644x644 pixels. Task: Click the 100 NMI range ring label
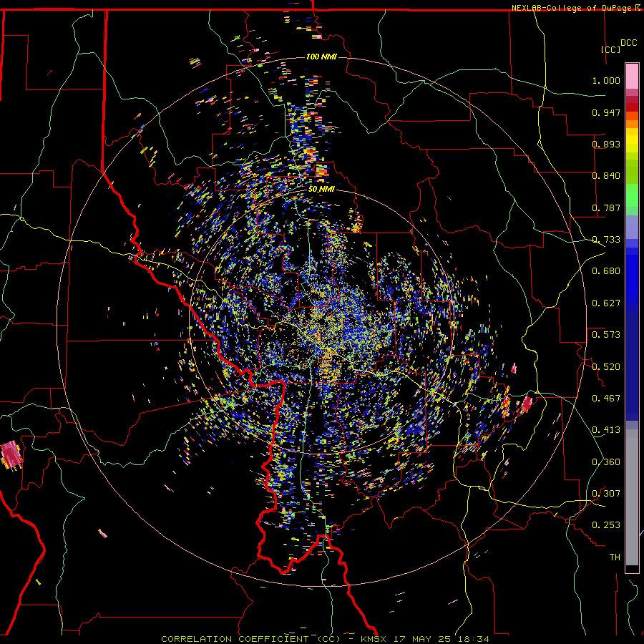[x=321, y=57]
